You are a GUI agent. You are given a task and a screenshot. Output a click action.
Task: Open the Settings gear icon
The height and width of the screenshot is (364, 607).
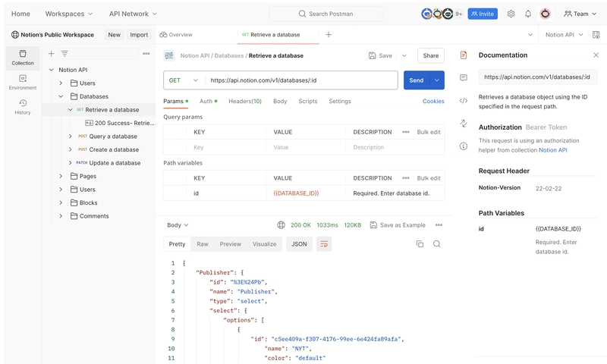tap(511, 14)
